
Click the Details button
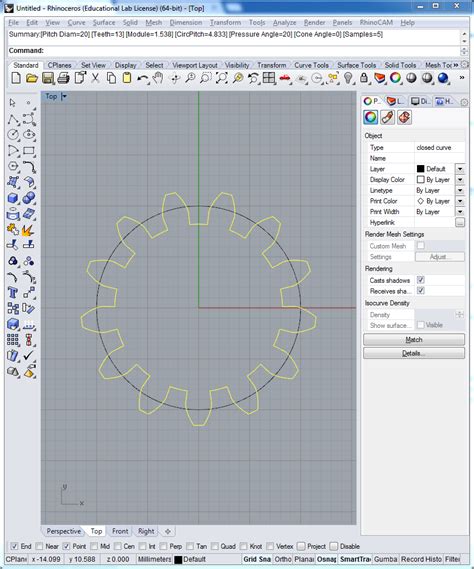tap(414, 353)
